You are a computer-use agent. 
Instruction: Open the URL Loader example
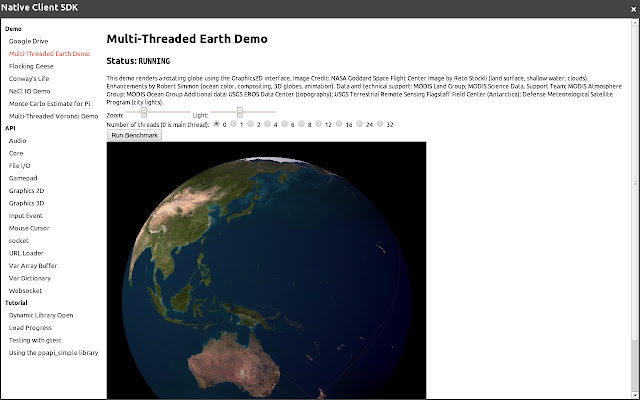pos(26,253)
